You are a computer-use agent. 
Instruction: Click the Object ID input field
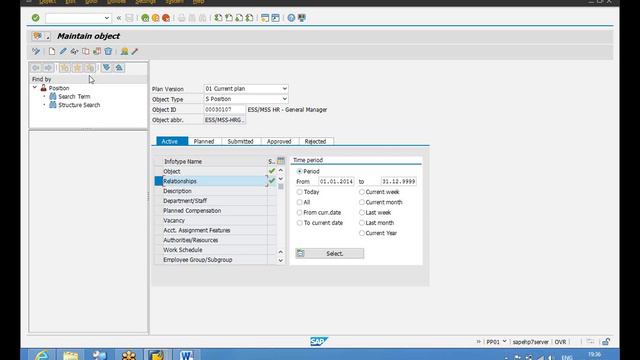[x=224, y=109]
